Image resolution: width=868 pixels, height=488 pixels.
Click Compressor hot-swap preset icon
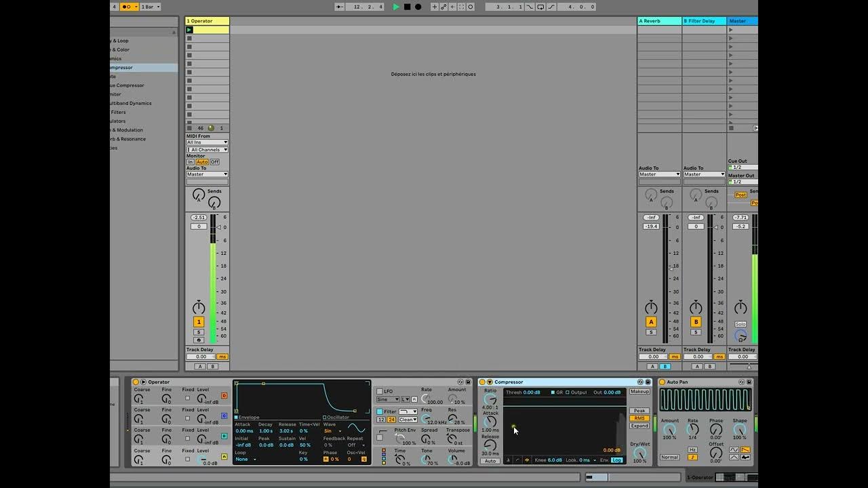point(639,382)
